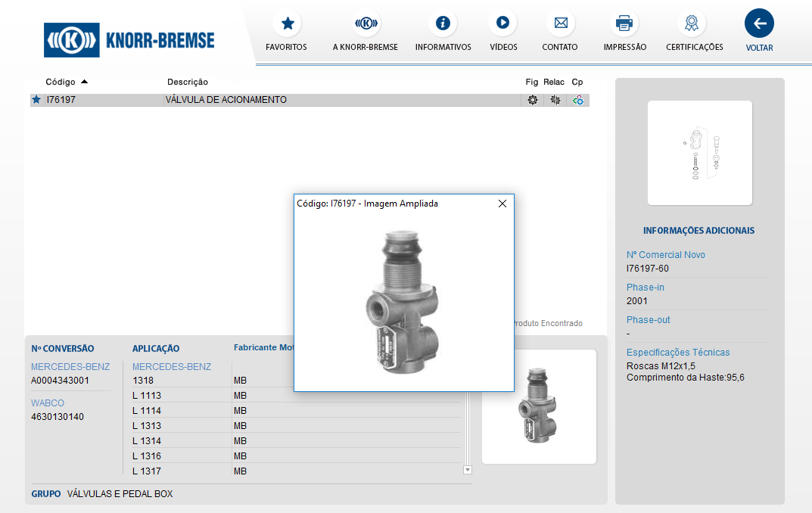Open the Certificações badge icon
This screenshot has height=513, width=812.
(x=692, y=23)
